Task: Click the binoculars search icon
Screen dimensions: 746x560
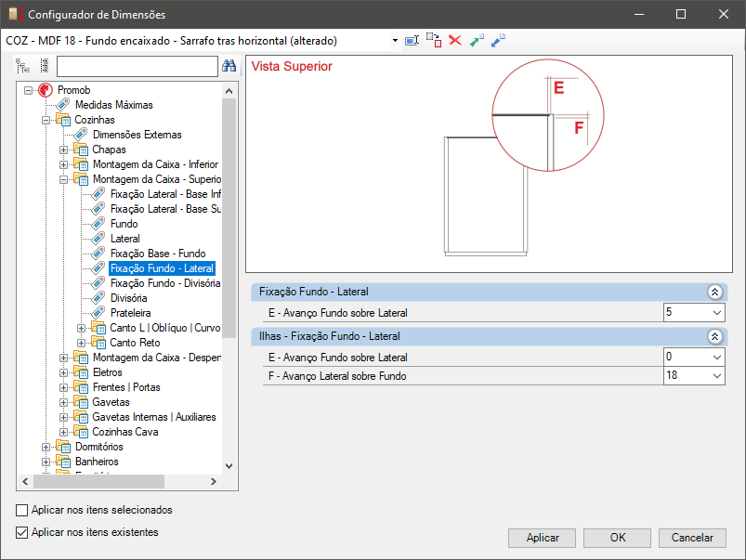Action: coord(229,66)
